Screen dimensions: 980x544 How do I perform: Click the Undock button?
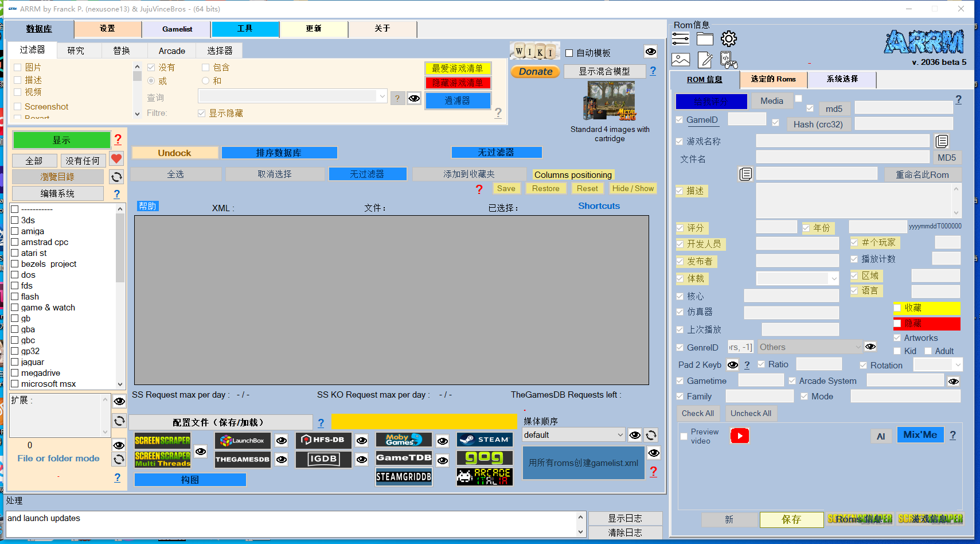pyautogui.click(x=174, y=153)
